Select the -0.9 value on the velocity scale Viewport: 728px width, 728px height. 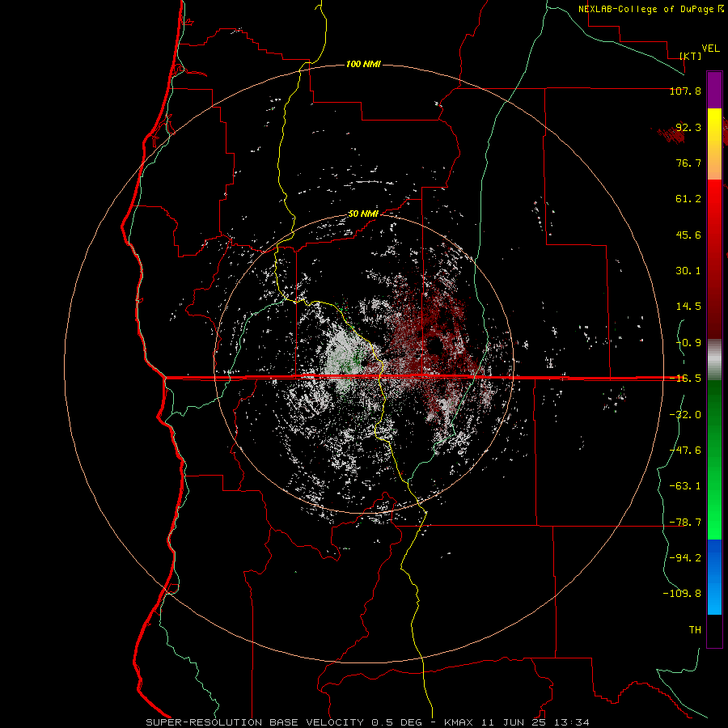click(688, 343)
